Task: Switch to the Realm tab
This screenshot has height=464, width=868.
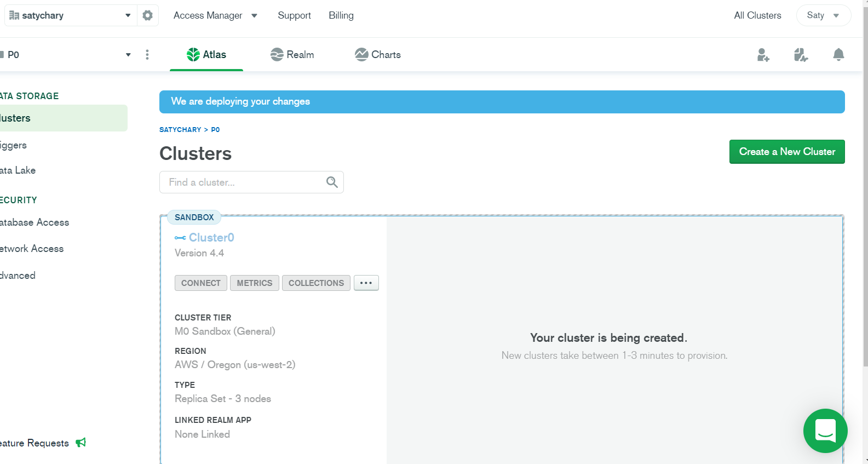Action: [292, 55]
